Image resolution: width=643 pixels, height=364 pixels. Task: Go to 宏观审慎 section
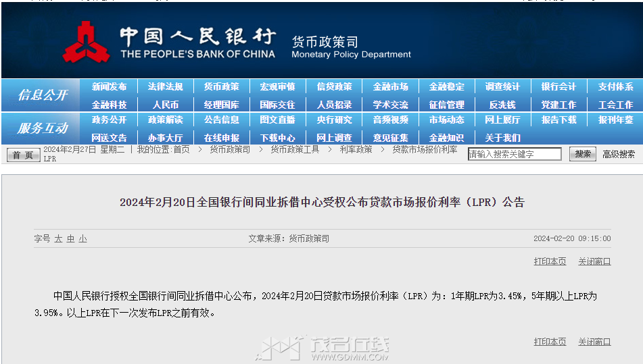278,87
